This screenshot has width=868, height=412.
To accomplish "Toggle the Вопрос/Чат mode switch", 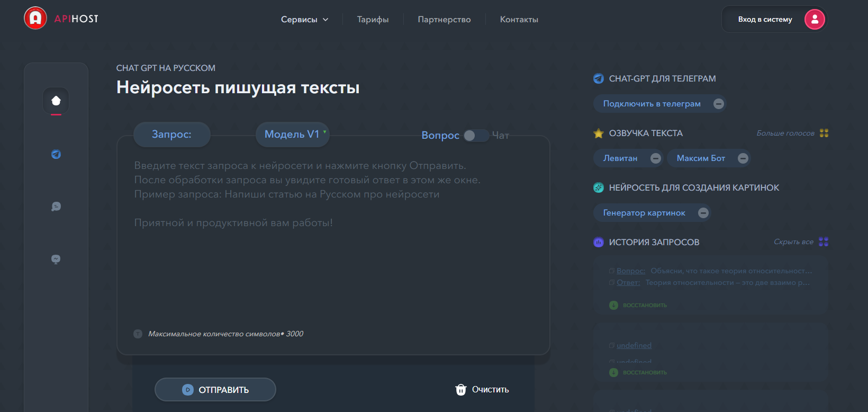I will 476,136.
